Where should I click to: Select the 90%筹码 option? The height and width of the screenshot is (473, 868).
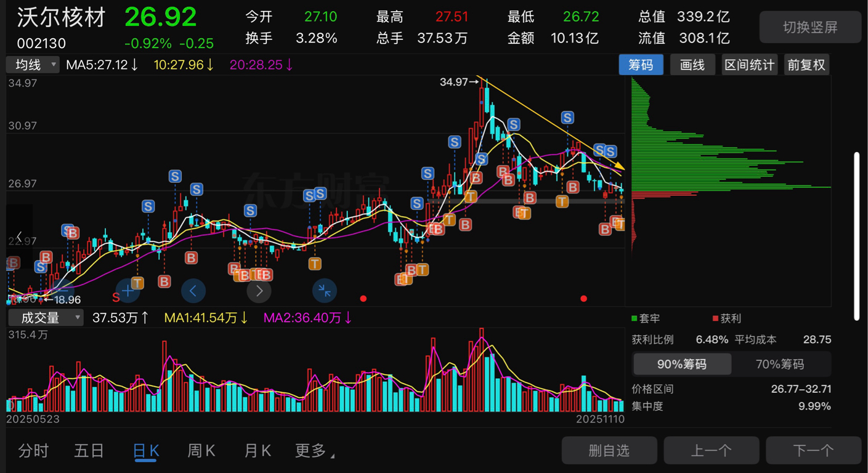coord(682,364)
